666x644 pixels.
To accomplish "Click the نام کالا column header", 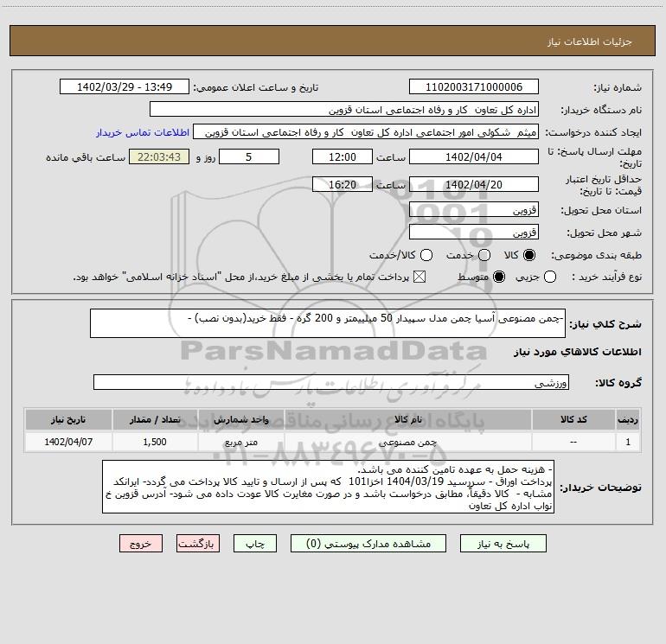I will coord(408,419).
